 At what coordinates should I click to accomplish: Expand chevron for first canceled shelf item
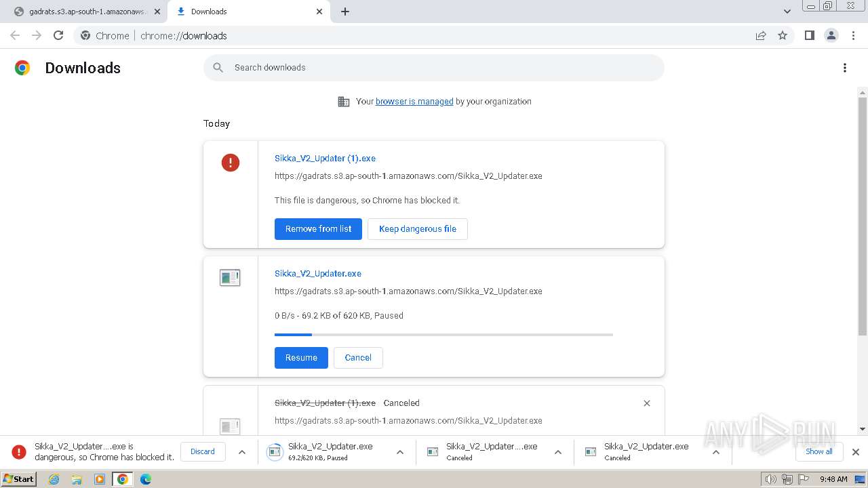(558, 452)
